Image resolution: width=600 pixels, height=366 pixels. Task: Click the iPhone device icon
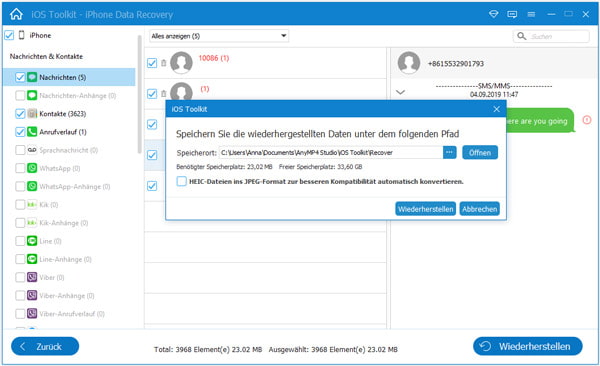[x=21, y=35]
